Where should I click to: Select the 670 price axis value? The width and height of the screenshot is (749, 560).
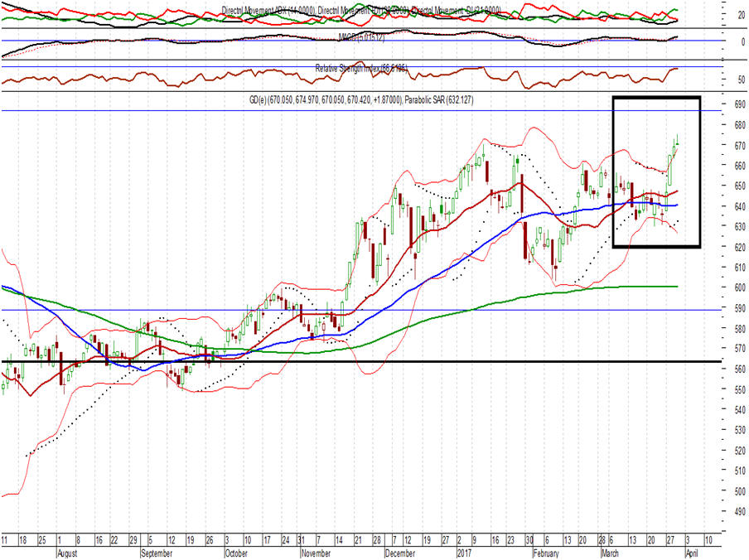[x=740, y=146]
